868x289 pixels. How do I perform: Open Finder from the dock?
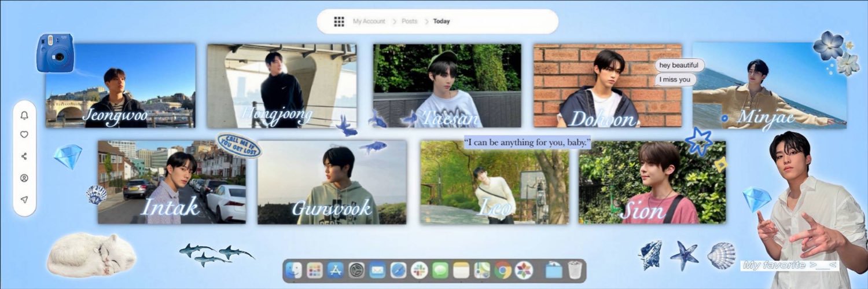[294, 270]
